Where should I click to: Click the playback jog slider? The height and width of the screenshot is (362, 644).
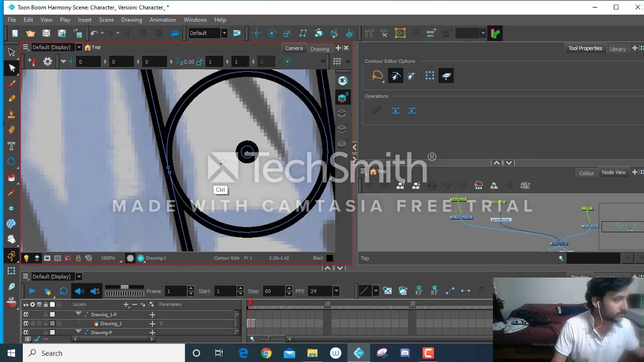124,291
